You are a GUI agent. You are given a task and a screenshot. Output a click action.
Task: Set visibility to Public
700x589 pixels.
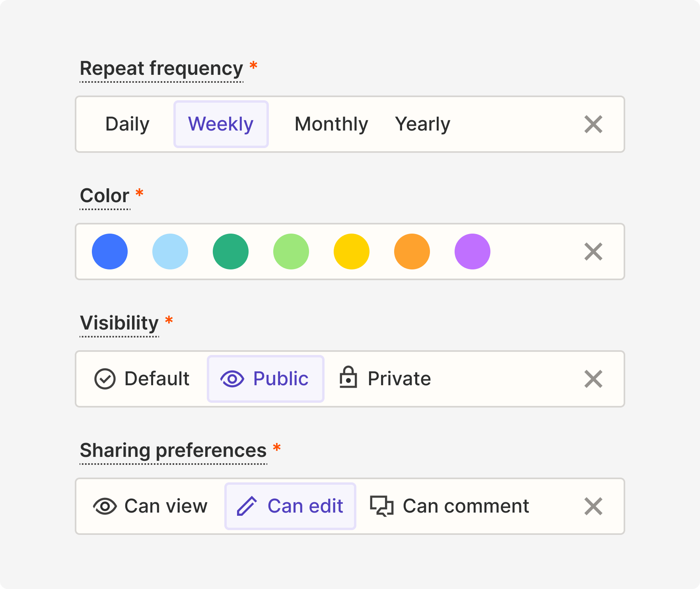(x=265, y=379)
